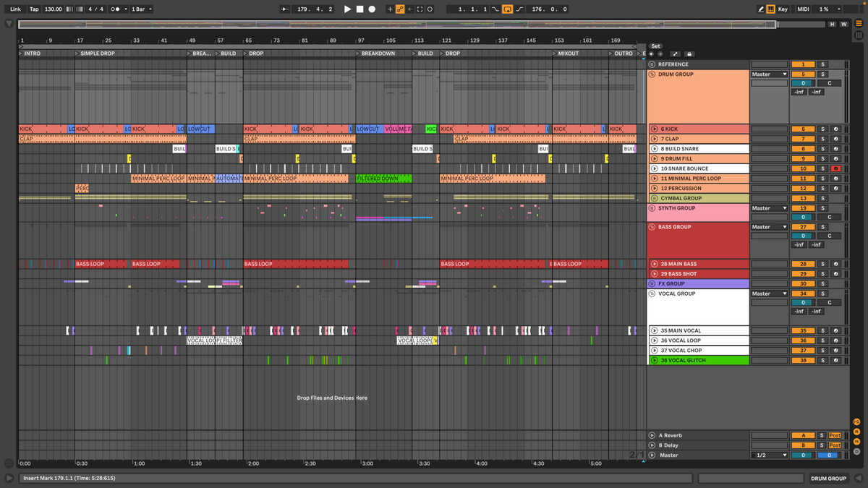Click the Follow playback arrow icon
868x488 pixels.
(284, 9)
